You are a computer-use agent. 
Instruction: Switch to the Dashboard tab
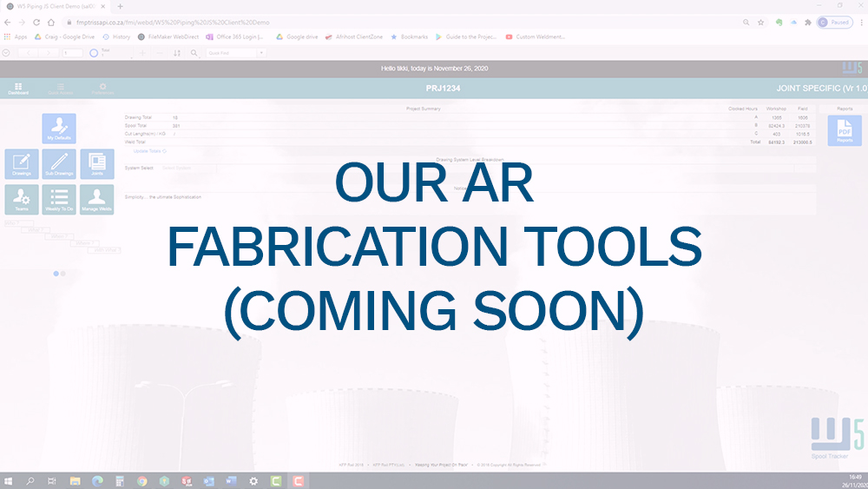click(18, 89)
